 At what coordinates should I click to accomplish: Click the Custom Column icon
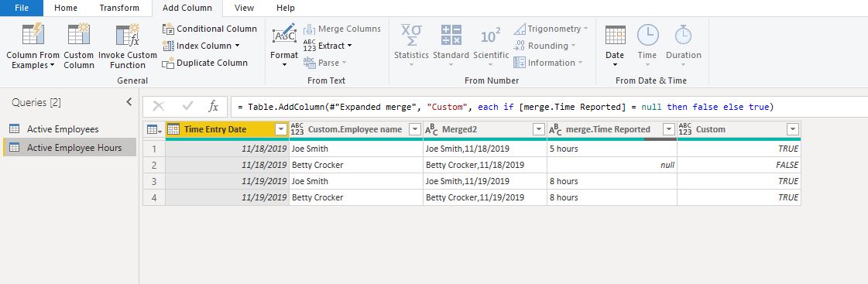point(79,34)
